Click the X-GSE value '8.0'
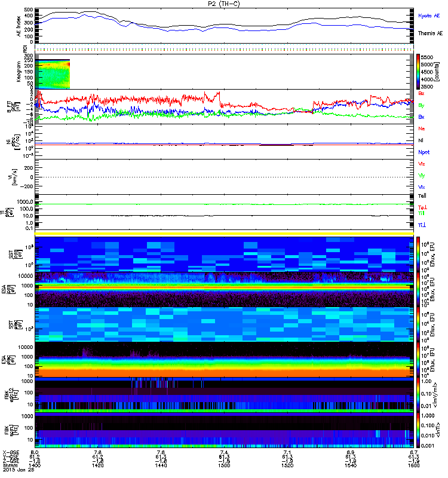 click(x=35, y=453)
